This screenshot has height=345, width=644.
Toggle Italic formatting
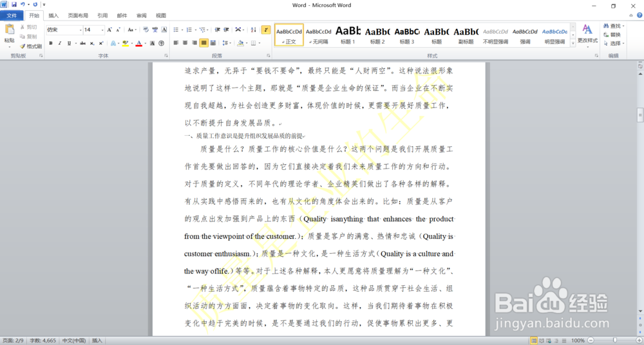pyautogui.click(x=59, y=42)
